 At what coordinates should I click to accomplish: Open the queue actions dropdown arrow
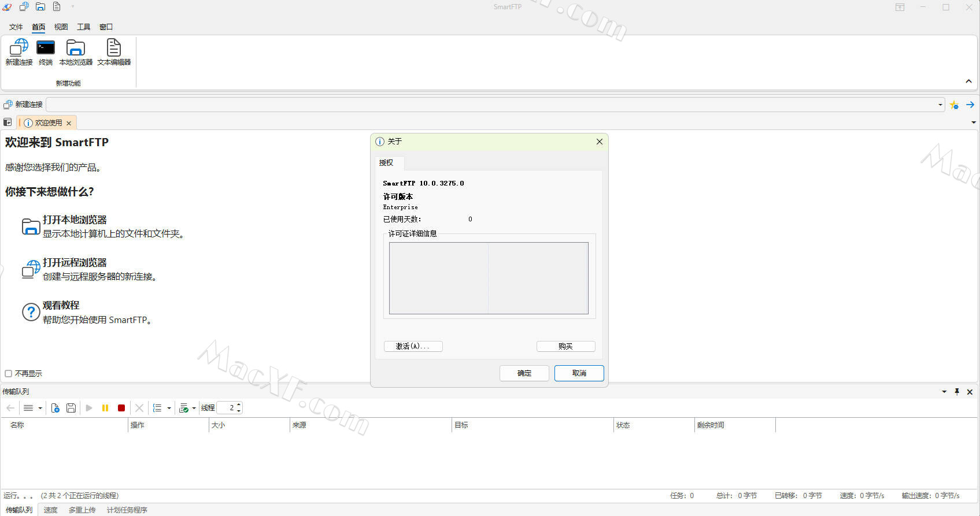pyautogui.click(x=194, y=408)
